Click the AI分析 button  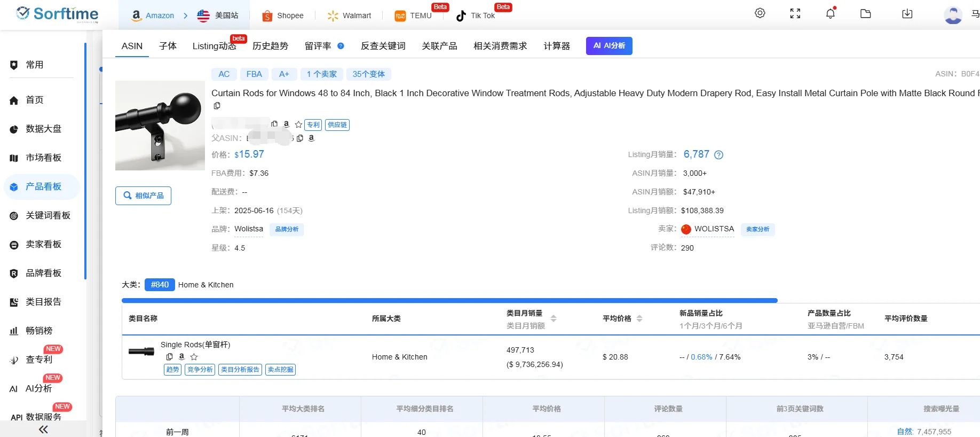click(609, 46)
